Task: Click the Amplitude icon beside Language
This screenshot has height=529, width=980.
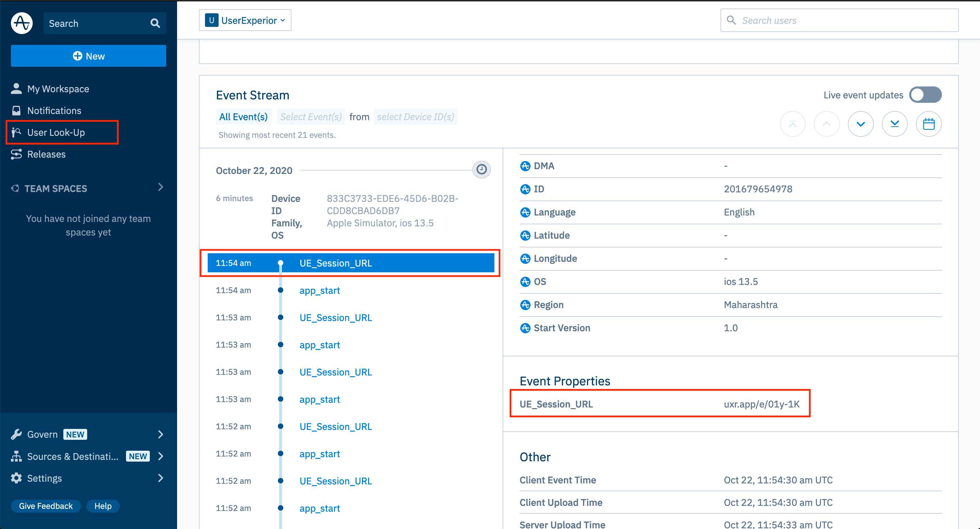Action: [x=525, y=212]
